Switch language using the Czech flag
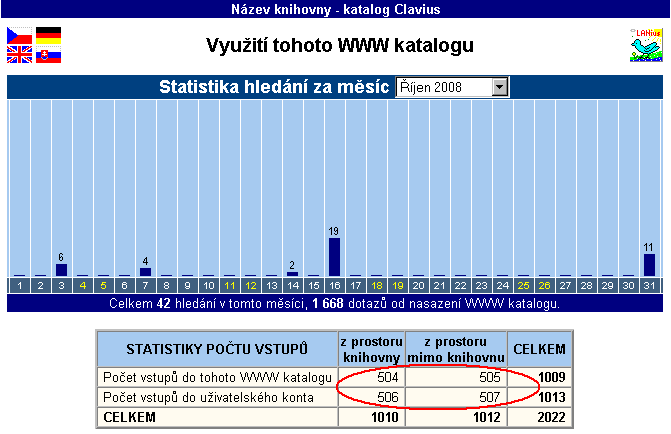 [19, 35]
